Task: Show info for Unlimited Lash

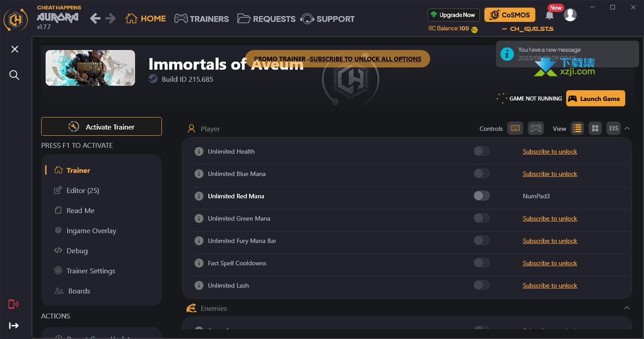Action: tap(199, 285)
